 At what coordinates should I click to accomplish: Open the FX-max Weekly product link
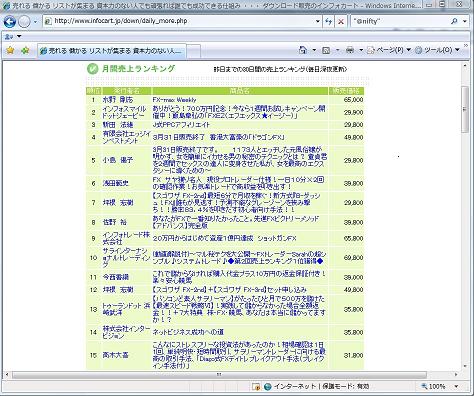coord(174,100)
